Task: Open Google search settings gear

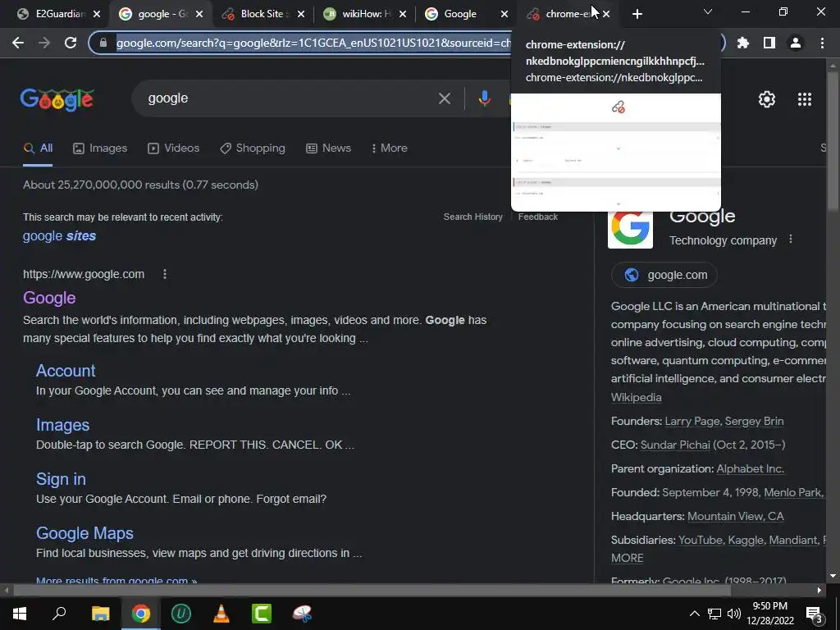Action: pyautogui.click(x=767, y=99)
